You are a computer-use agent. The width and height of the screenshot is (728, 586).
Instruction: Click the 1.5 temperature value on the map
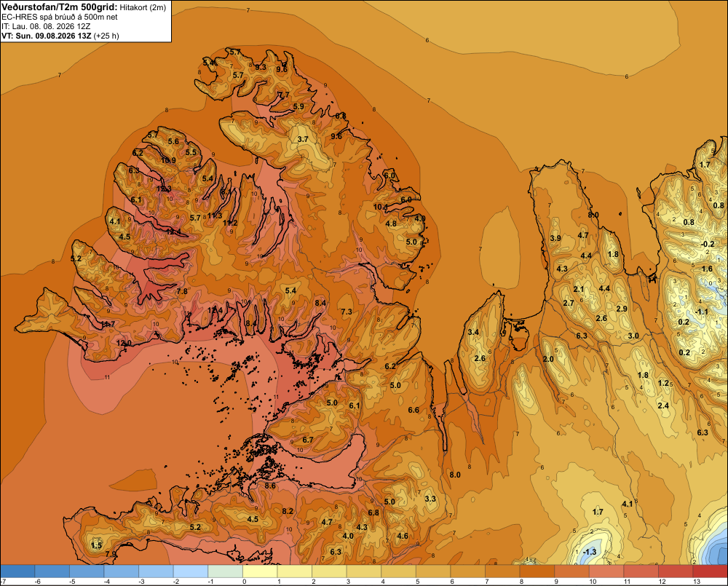[96, 545]
